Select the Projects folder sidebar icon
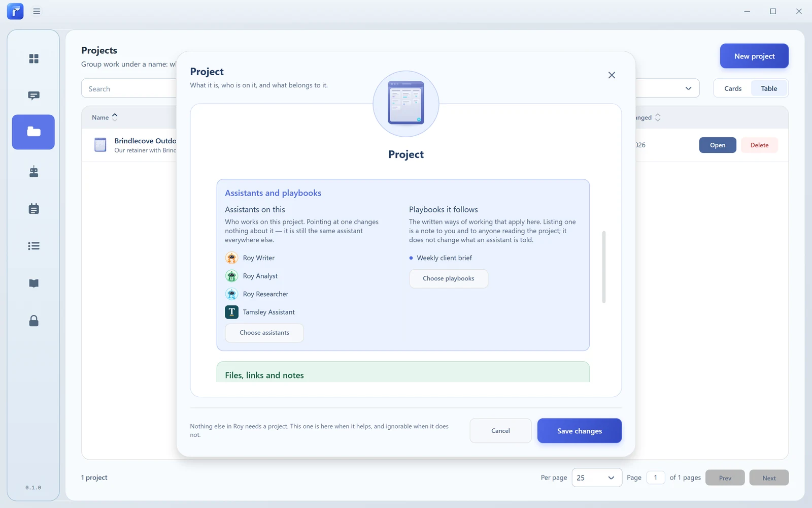Viewport: 812px width, 508px height. [x=33, y=132]
